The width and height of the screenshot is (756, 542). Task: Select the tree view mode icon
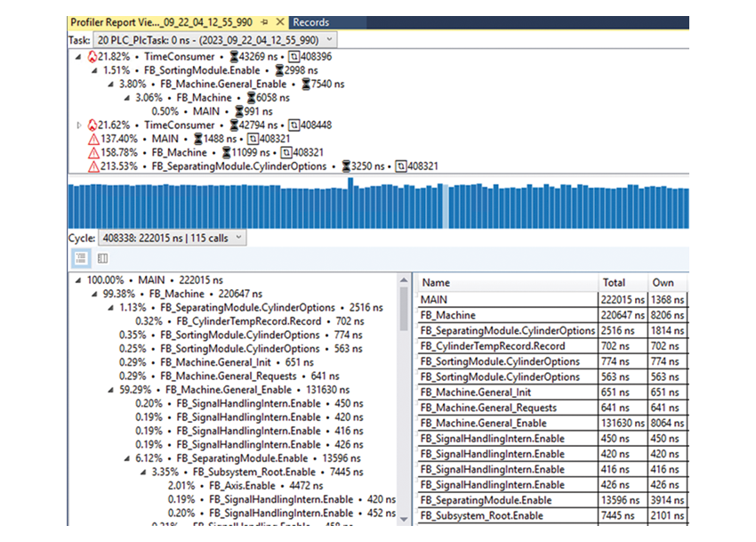tap(81, 258)
